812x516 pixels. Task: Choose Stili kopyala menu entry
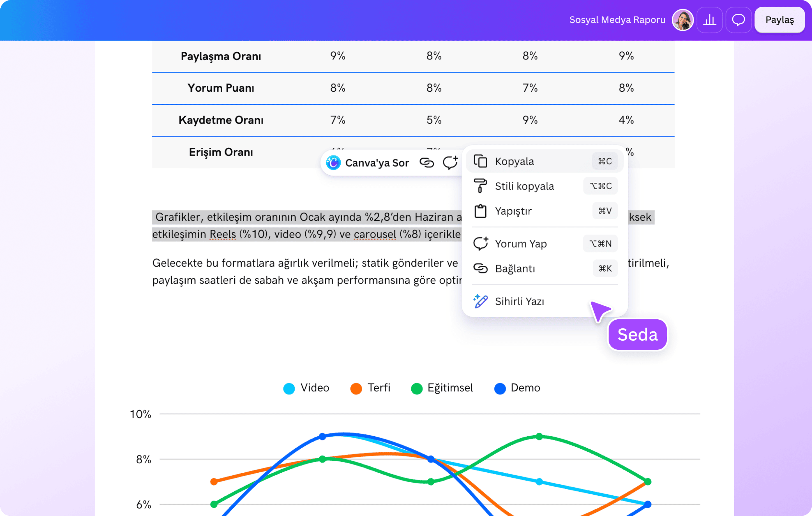pyautogui.click(x=544, y=186)
